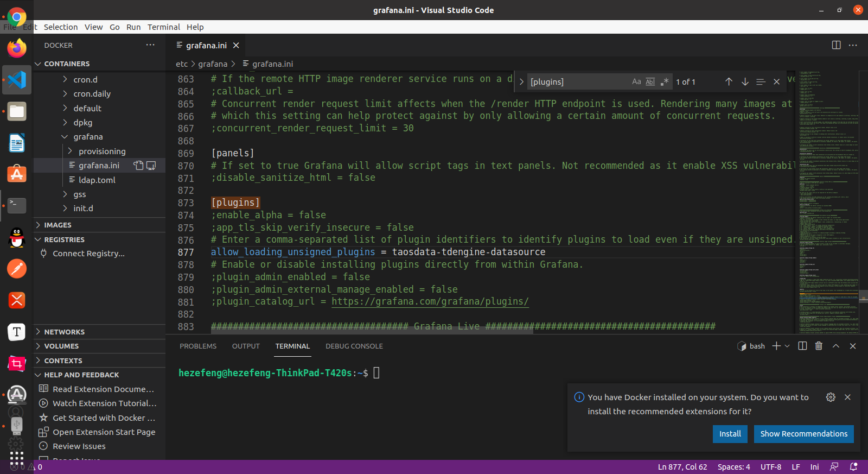Image resolution: width=868 pixels, height=474 pixels.
Task: Expand the NETWORKS section
Action: tap(99, 332)
